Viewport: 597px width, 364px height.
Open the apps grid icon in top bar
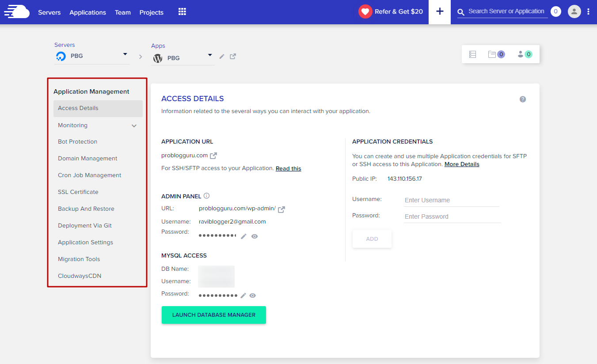[182, 12]
